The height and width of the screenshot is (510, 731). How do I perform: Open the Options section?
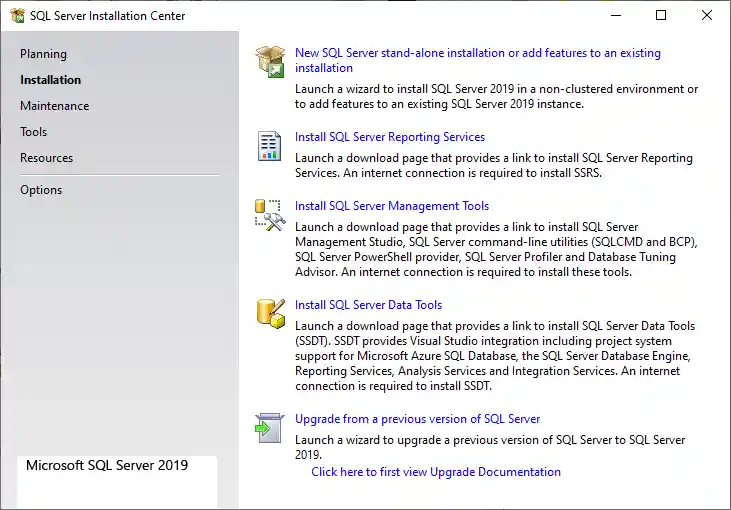point(41,190)
